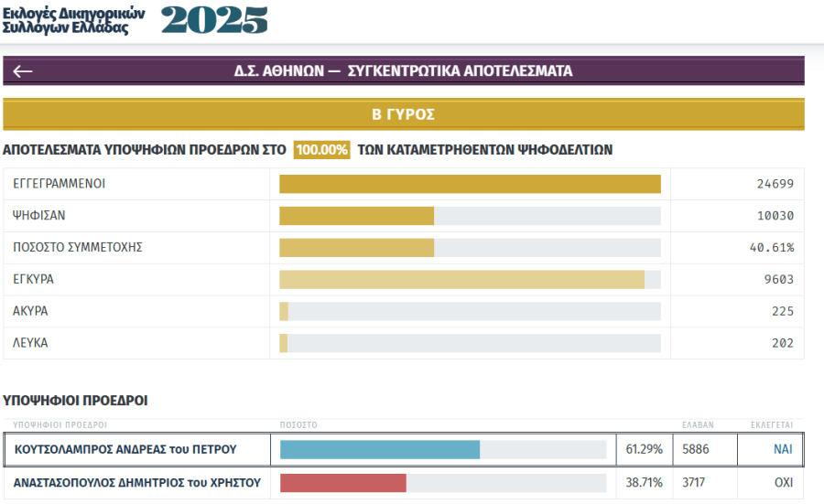
Task: Click the ΠΟΣΟΣΤΟ column header
Action: 298,425
